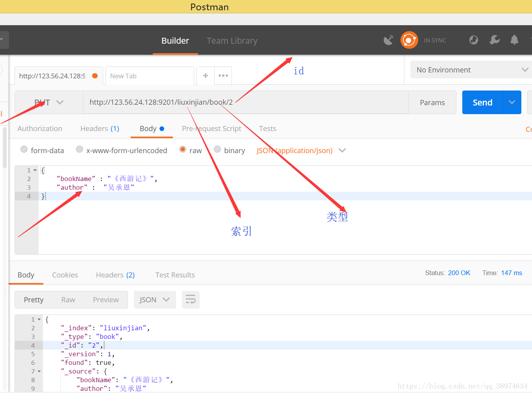Open the JSON (application/json) type dropdown
Screen dimensions: 532x394
(301, 150)
